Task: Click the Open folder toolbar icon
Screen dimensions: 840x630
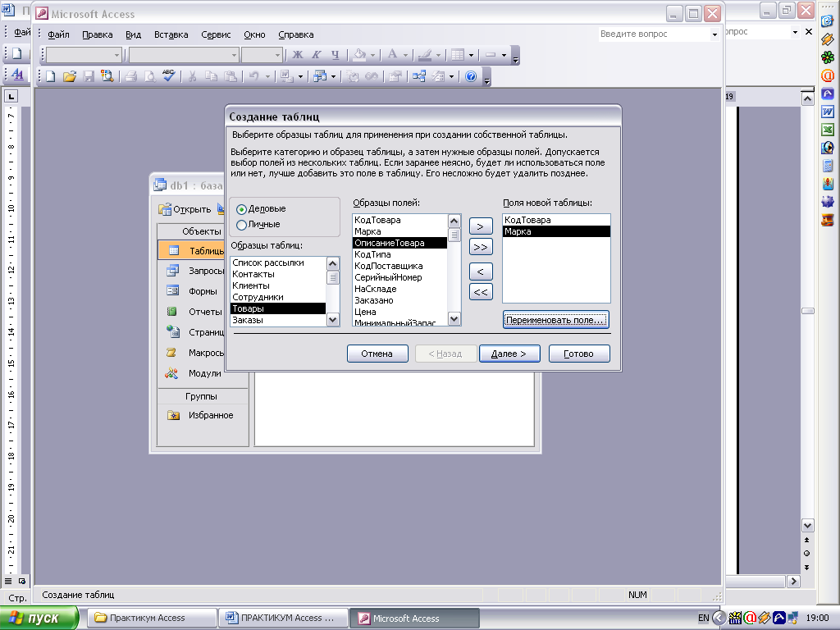Action: 70,76
